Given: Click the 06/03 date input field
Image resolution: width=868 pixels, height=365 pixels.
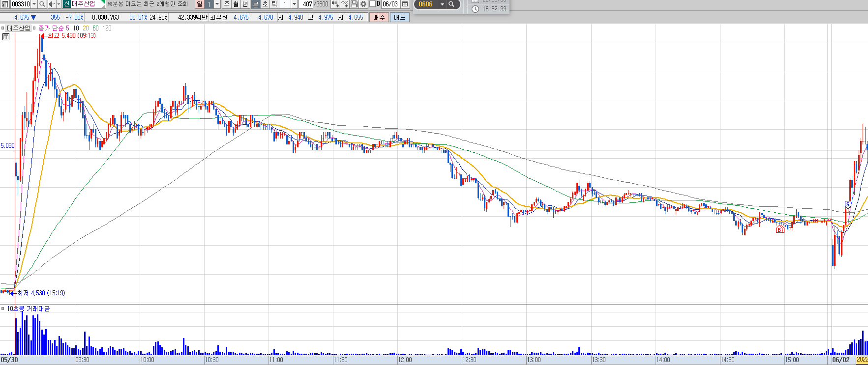Looking at the screenshot, I should 390,4.
